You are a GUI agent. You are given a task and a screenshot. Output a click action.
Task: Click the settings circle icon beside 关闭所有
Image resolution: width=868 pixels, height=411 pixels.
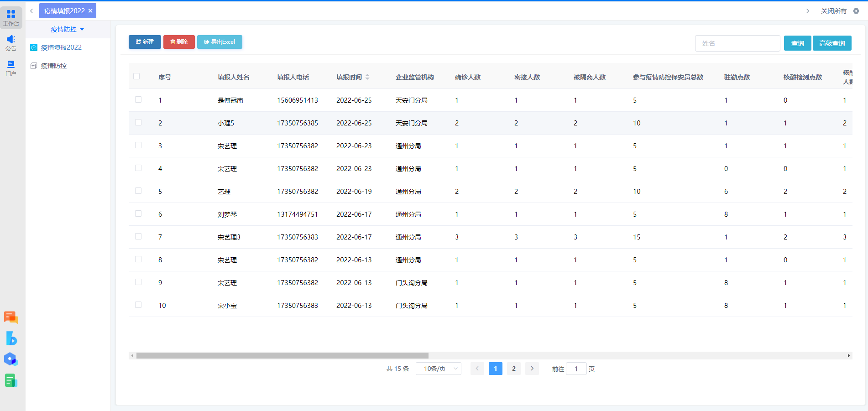click(856, 11)
